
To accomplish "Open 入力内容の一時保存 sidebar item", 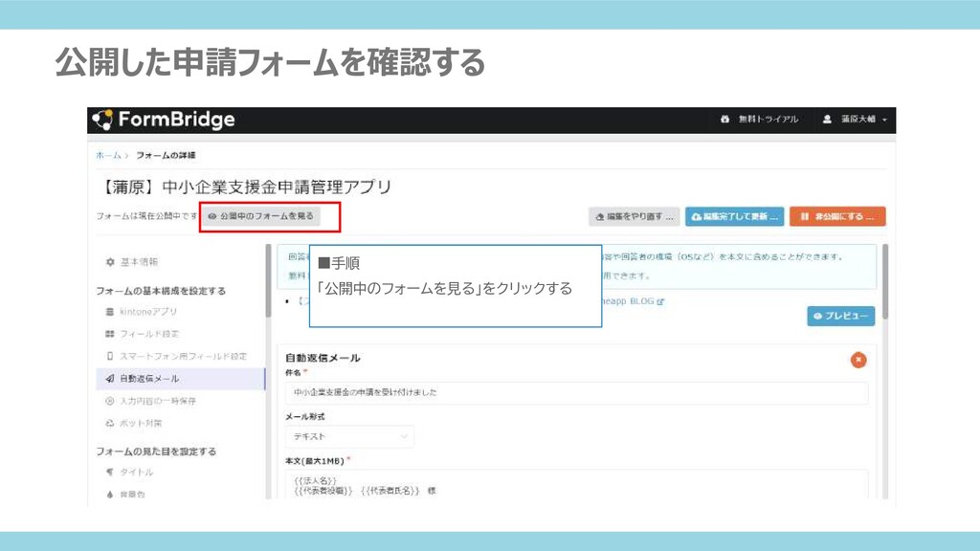I will point(158,401).
